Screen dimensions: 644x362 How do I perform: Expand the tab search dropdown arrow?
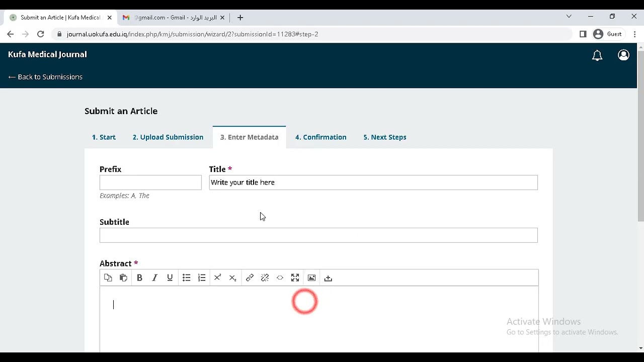point(569,17)
